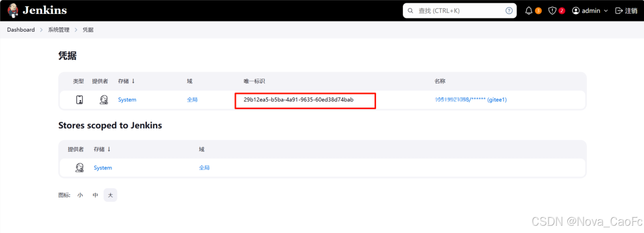This screenshot has width=644, height=233.
Task: Click the security warning count badge 2
Action: click(562, 11)
